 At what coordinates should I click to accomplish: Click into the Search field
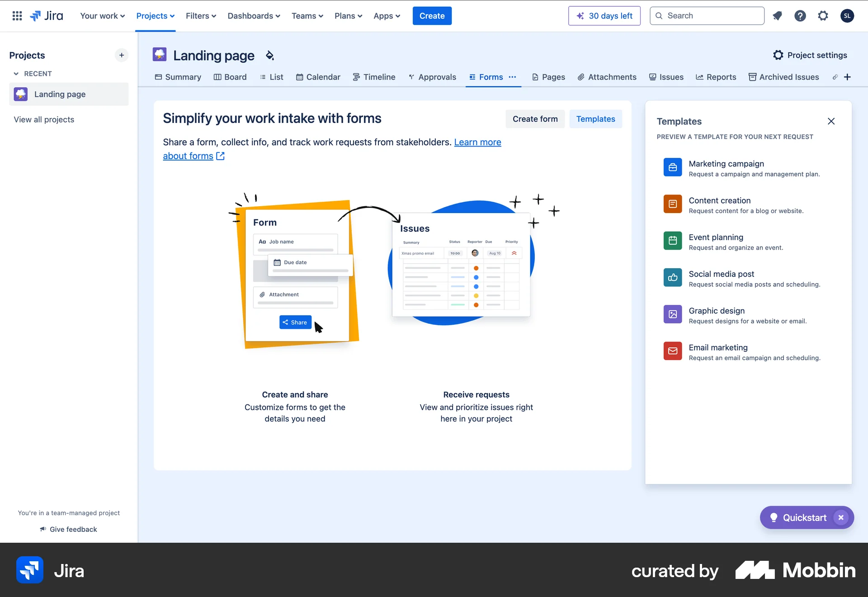707,15
